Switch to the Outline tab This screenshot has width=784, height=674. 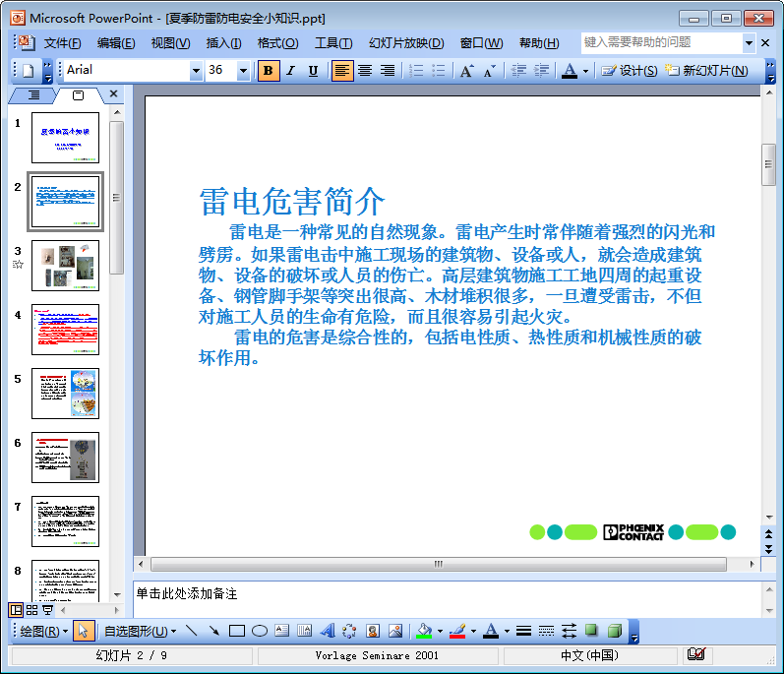(33, 95)
